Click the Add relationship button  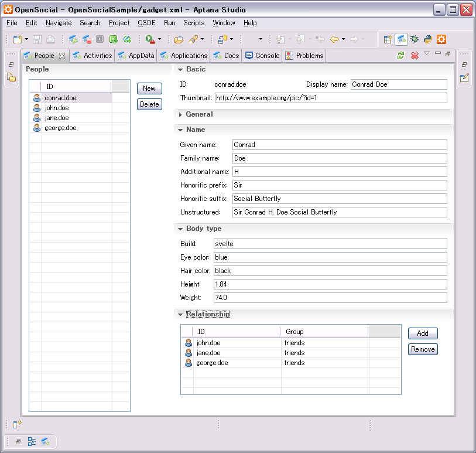click(423, 333)
